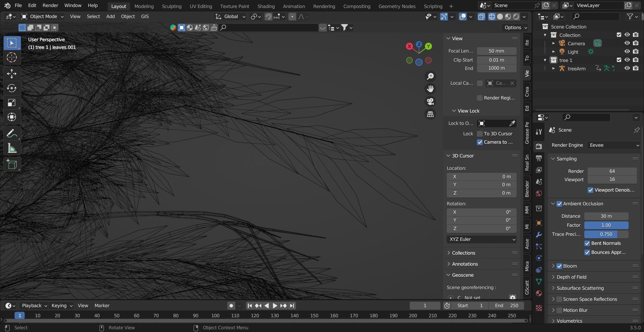
Task: Enable Screen Space Reflections
Action: click(x=559, y=299)
